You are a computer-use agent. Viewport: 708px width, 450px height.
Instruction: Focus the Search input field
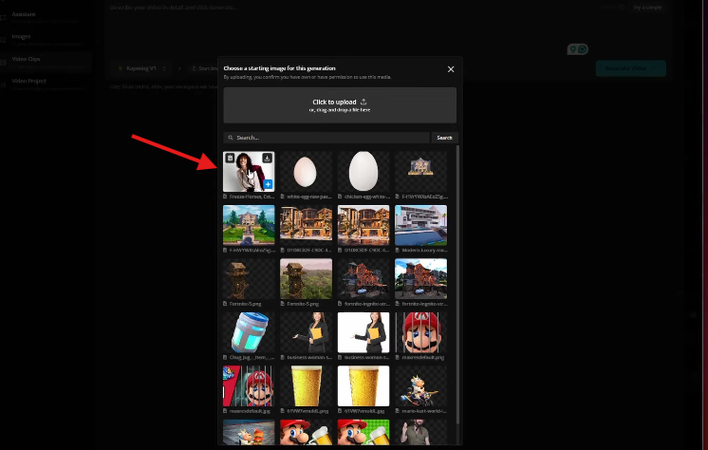[x=326, y=138]
